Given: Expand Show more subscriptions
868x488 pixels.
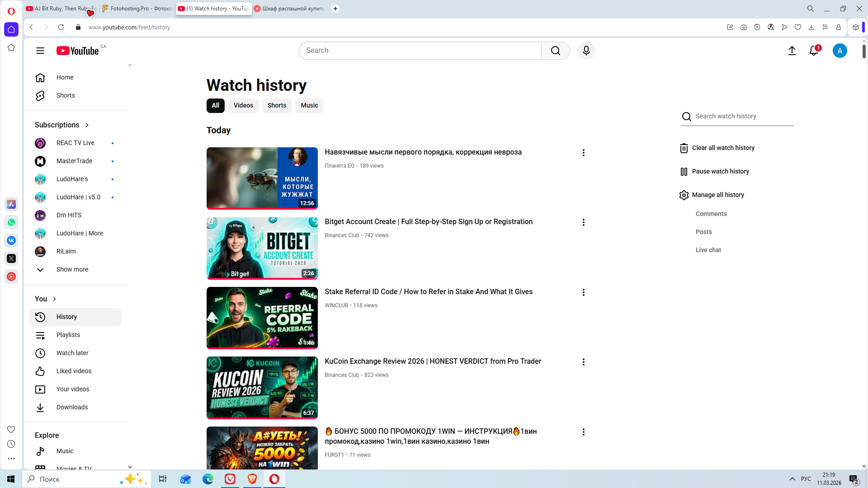Looking at the screenshot, I should point(72,269).
